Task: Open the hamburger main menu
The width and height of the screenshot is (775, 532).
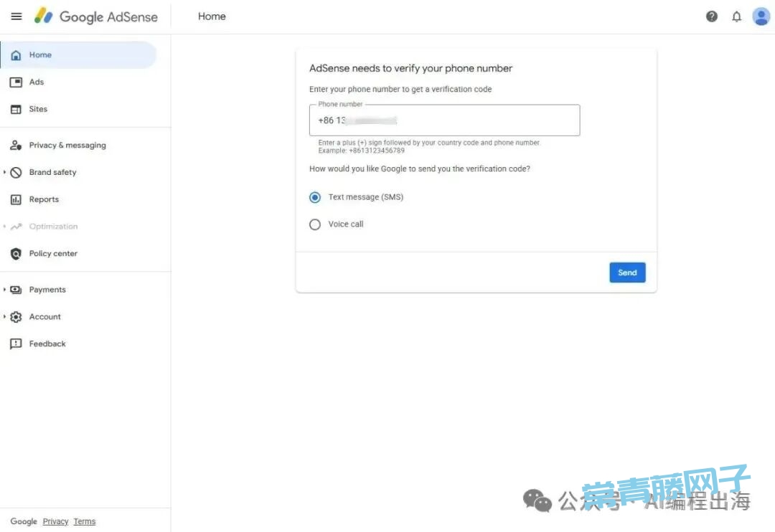Action: 17,16
